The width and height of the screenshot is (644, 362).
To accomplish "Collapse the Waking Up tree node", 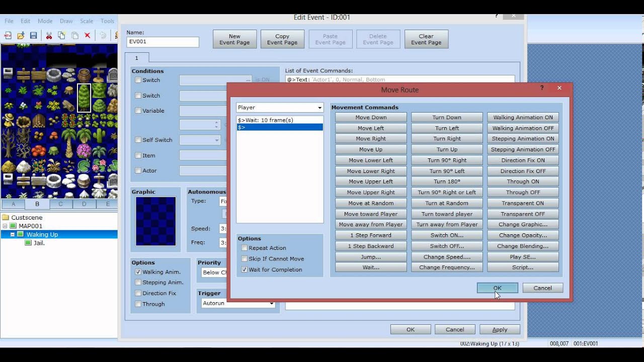I will [13, 235].
